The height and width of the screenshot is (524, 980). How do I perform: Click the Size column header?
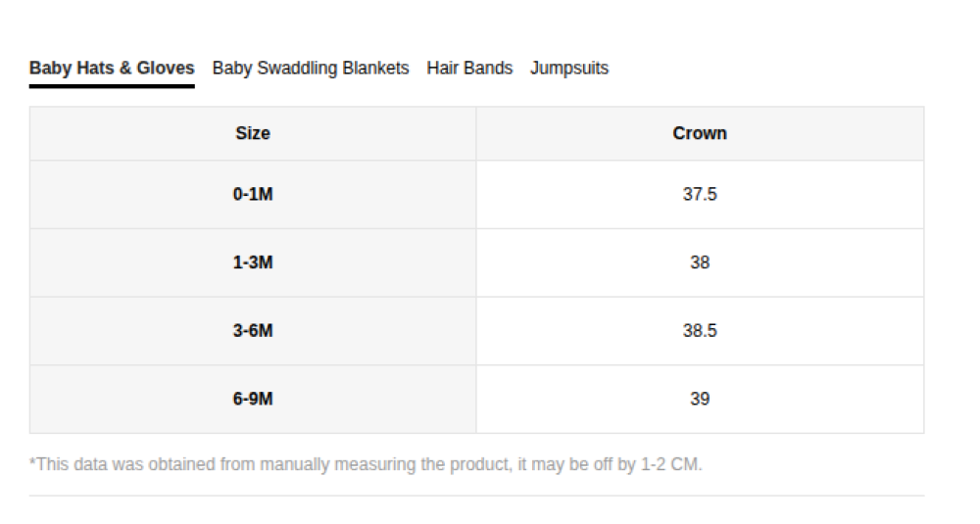point(253,133)
